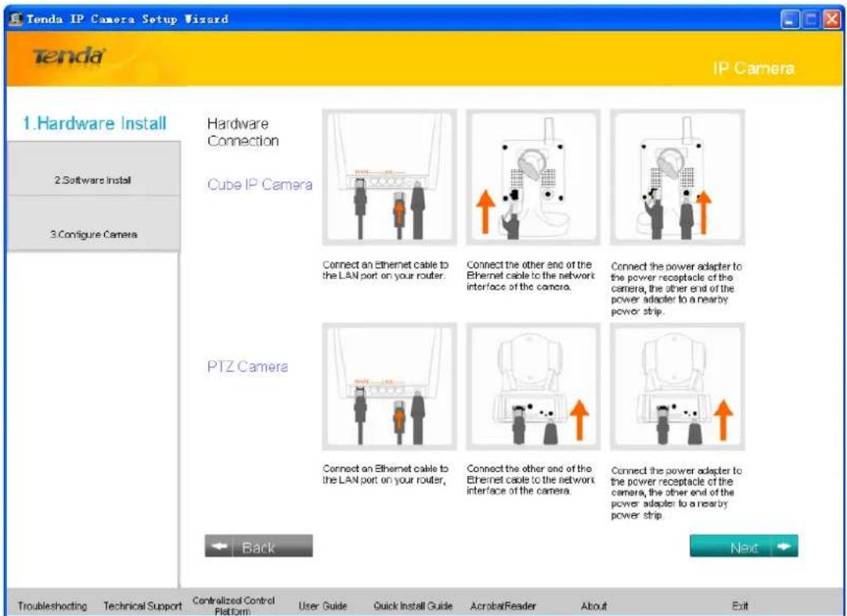
Task: Click Exit in the bottom bar
Action: click(740, 606)
